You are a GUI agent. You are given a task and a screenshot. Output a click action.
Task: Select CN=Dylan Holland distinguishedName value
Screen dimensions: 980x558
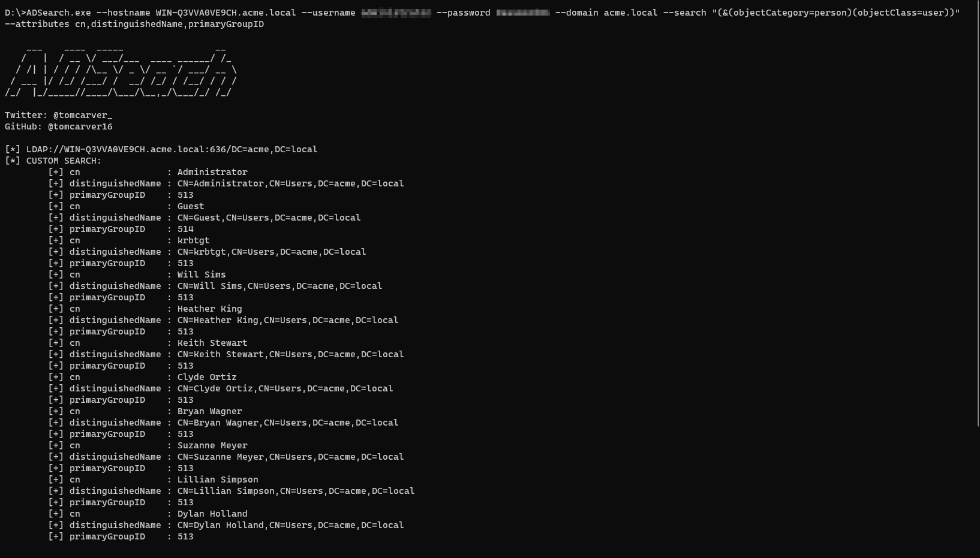pyautogui.click(x=290, y=525)
